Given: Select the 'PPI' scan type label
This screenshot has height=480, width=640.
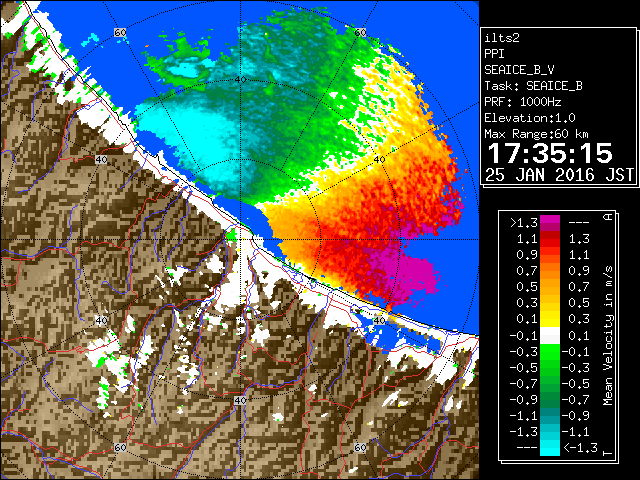Looking at the screenshot, I should (494, 54).
